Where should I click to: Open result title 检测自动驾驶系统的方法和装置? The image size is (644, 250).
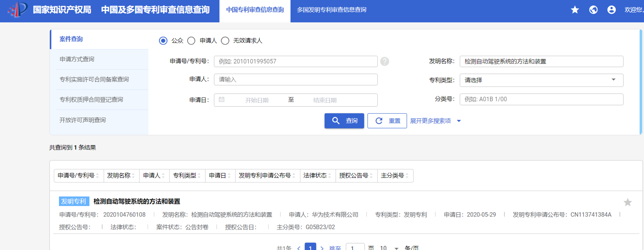(137, 201)
